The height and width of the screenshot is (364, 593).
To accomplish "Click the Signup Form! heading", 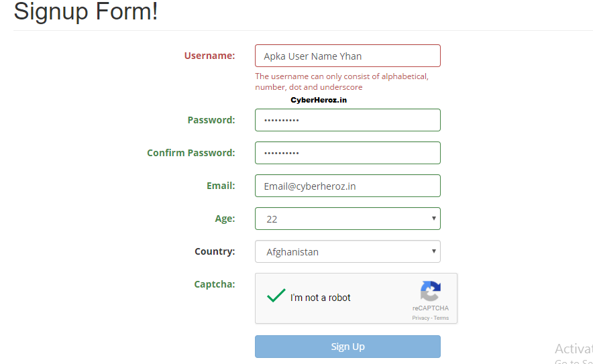I will [x=86, y=11].
